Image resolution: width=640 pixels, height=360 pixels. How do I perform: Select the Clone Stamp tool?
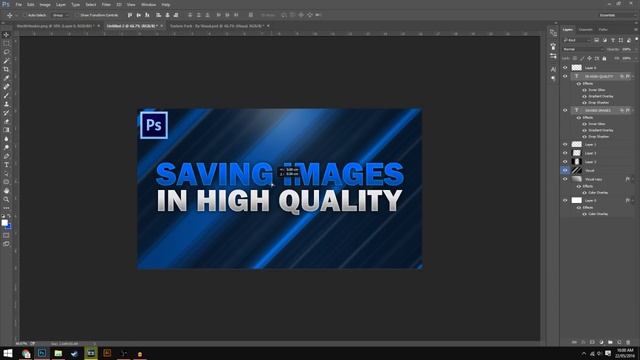click(x=6, y=104)
